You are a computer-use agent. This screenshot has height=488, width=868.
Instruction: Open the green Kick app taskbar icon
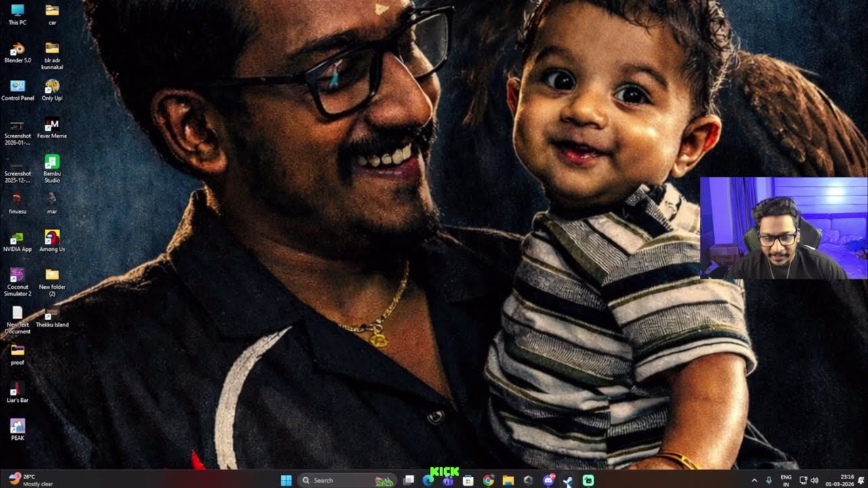(589, 481)
